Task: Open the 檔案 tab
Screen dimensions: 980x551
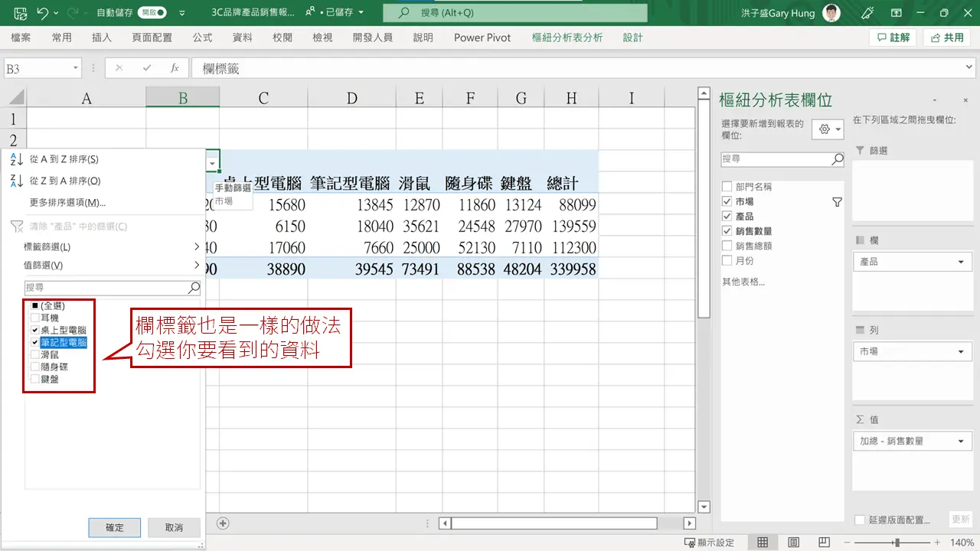Action: point(21,37)
